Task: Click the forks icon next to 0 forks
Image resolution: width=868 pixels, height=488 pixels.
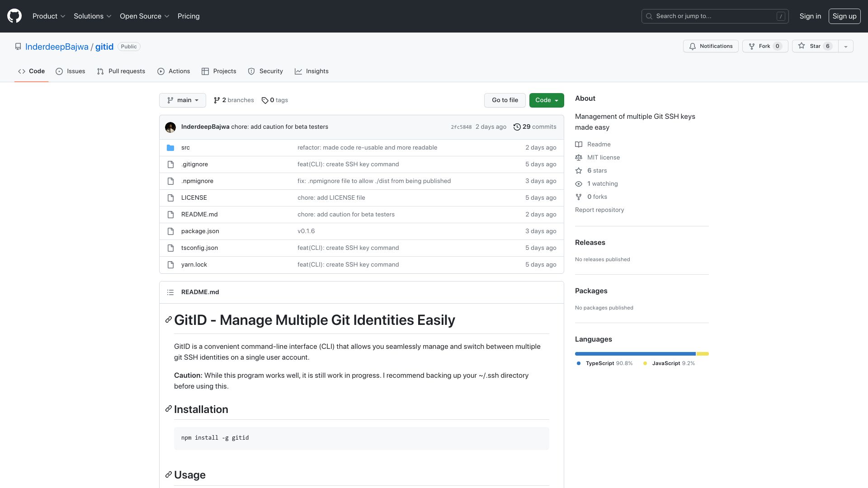Action: click(579, 197)
